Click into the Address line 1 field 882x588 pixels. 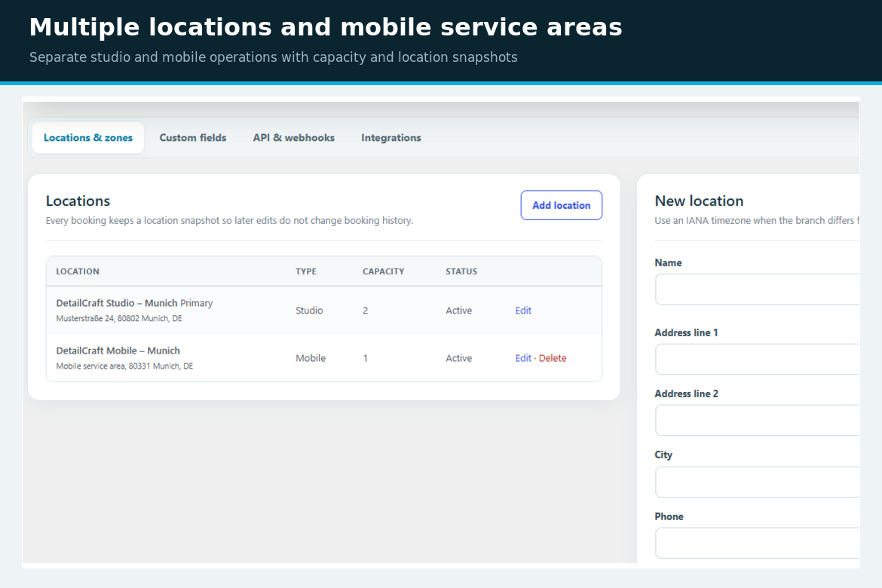[x=757, y=359]
